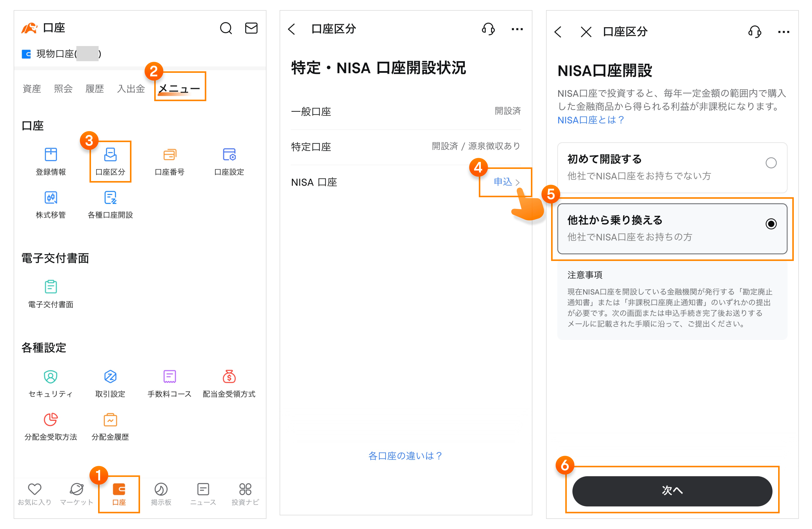Open the NISA口座とは？ link
The height and width of the screenshot is (529, 812).
591,120
